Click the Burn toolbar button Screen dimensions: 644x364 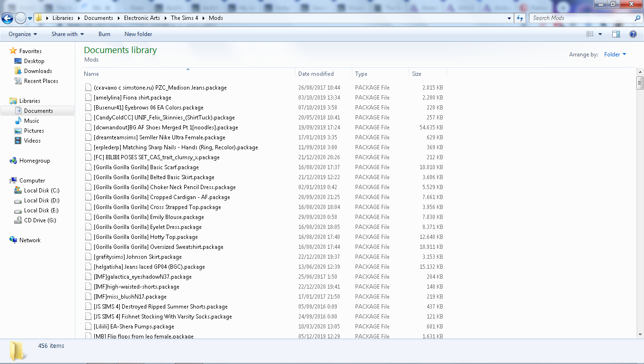pos(104,34)
